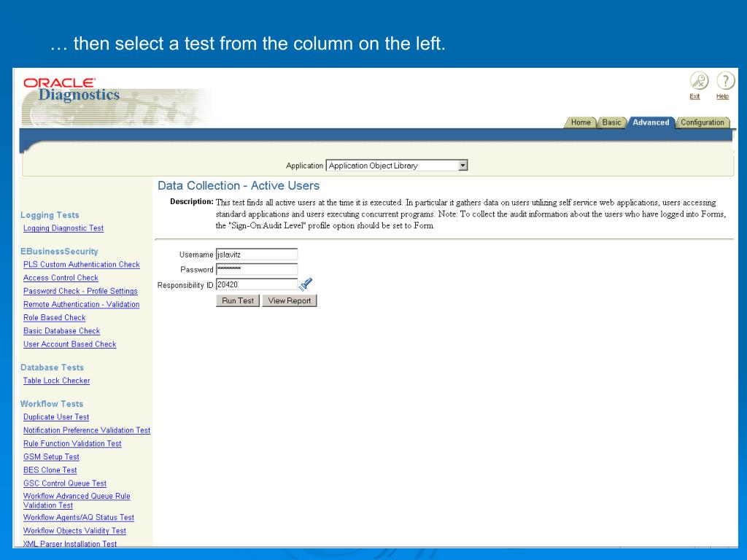
Task: Click the Help text link
Action: pos(722,96)
